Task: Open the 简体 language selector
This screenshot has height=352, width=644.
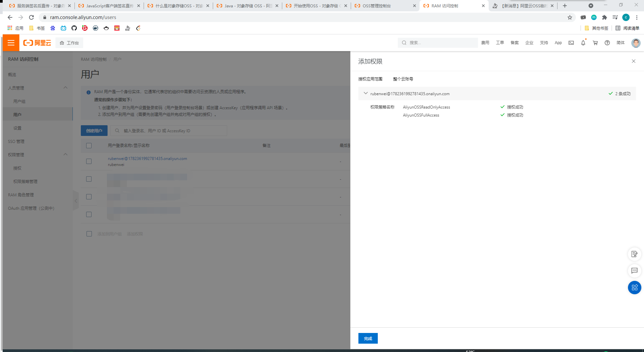Action: pyautogui.click(x=621, y=43)
